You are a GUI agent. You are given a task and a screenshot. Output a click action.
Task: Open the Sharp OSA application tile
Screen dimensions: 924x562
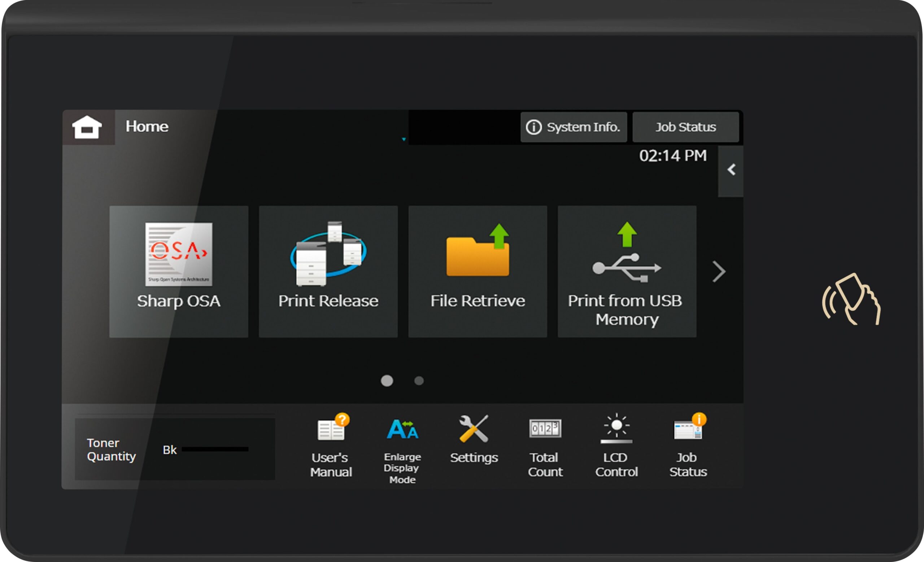click(x=179, y=271)
